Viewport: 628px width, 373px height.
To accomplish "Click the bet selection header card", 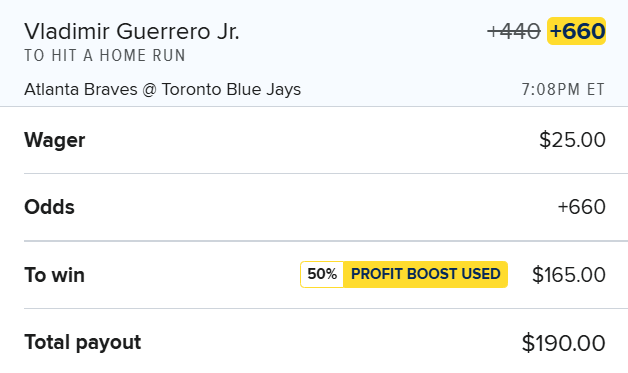I will 314,53.
